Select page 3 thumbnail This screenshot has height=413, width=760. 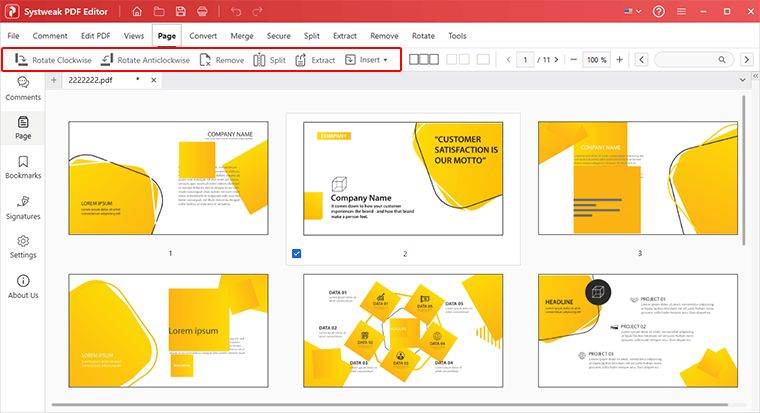click(x=638, y=178)
